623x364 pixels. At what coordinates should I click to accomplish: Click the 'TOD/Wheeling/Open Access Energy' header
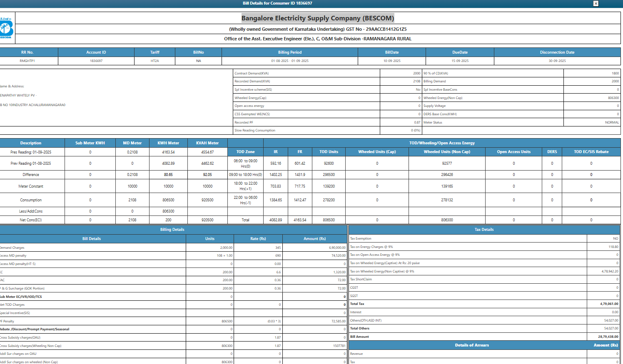[442, 143]
